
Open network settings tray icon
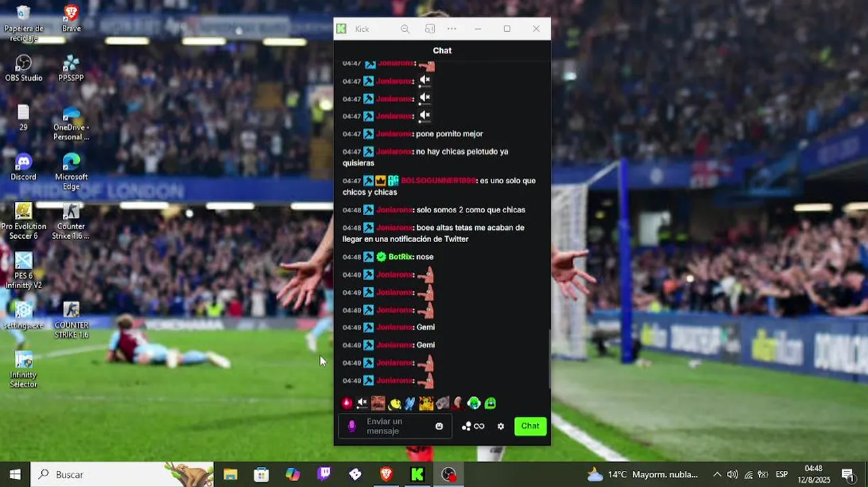coord(748,474)
